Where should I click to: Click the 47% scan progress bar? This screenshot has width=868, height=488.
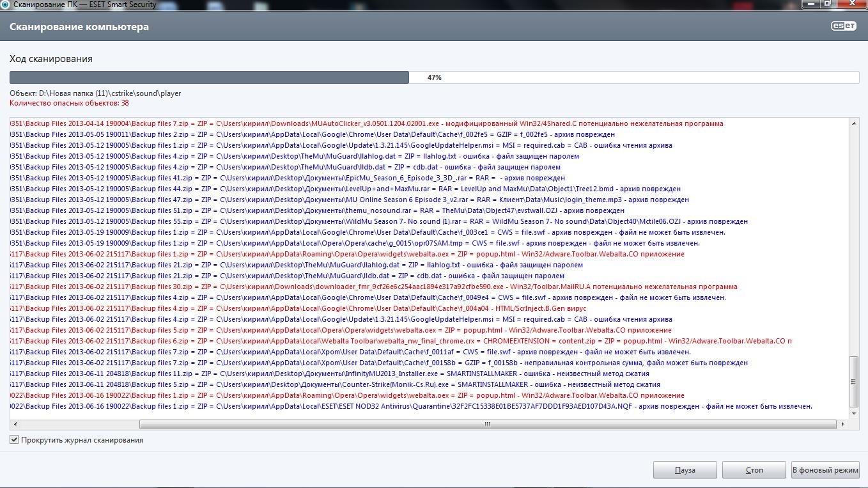point(434,77)
